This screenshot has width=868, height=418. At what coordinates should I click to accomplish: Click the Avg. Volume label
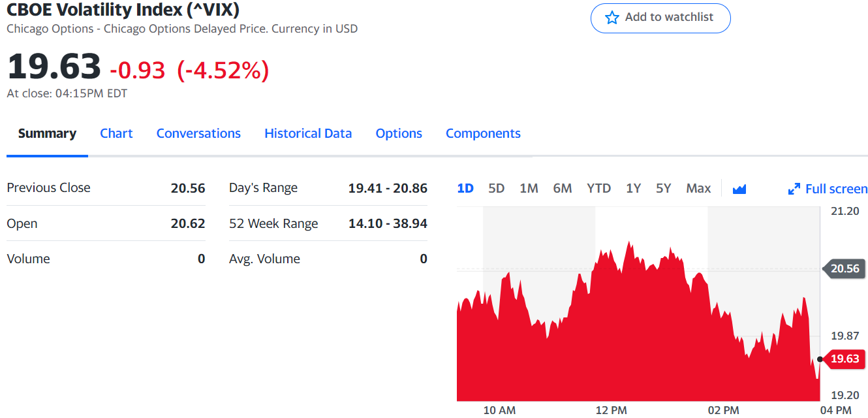pos(265,259)
